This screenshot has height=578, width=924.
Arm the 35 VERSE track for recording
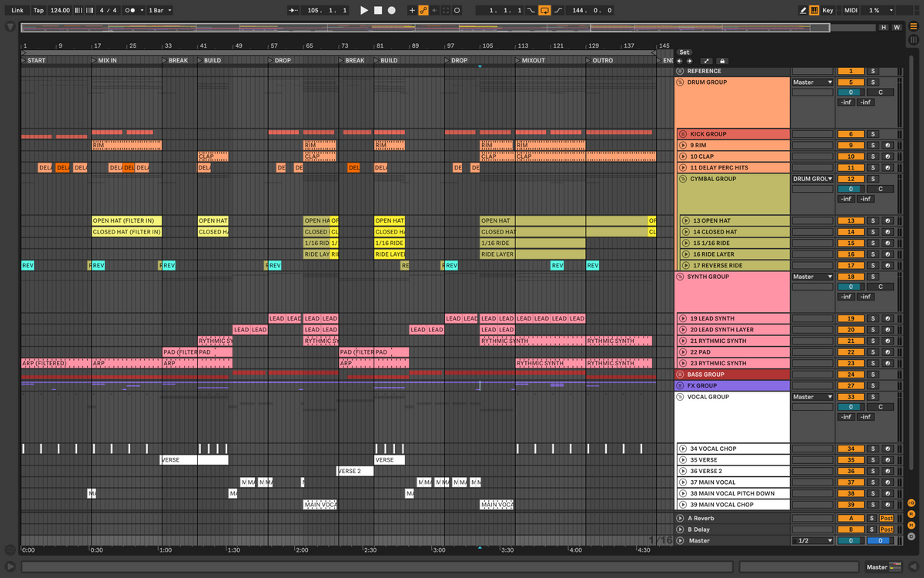point(887,460)
